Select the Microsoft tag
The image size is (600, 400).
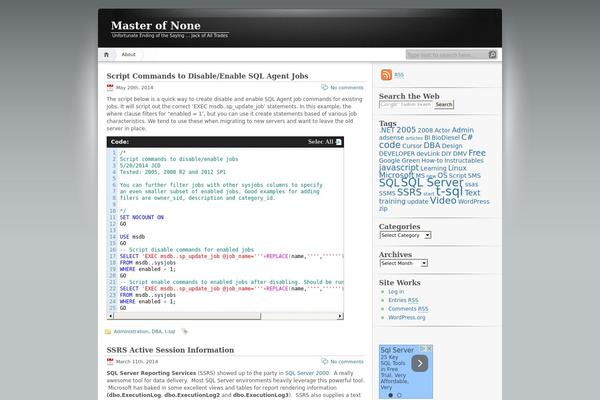[396, 175]
